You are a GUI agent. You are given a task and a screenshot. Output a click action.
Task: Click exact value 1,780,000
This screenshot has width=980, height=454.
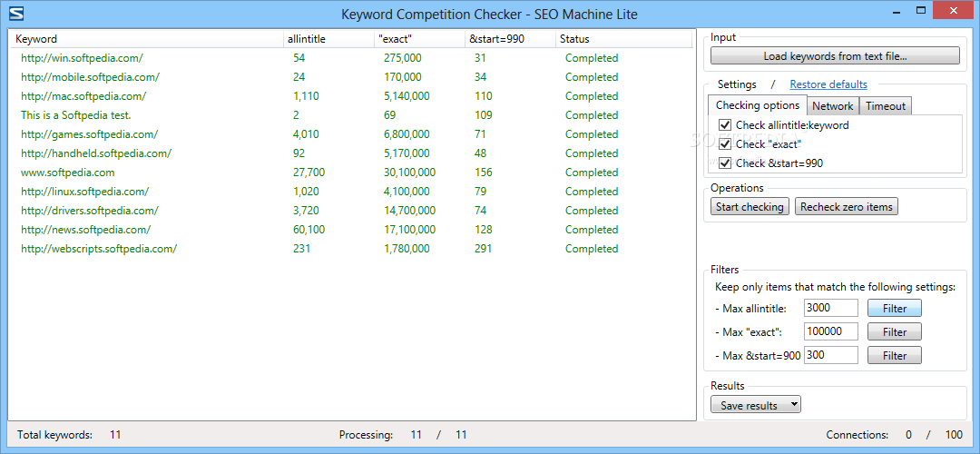click(x=407, y=249)
